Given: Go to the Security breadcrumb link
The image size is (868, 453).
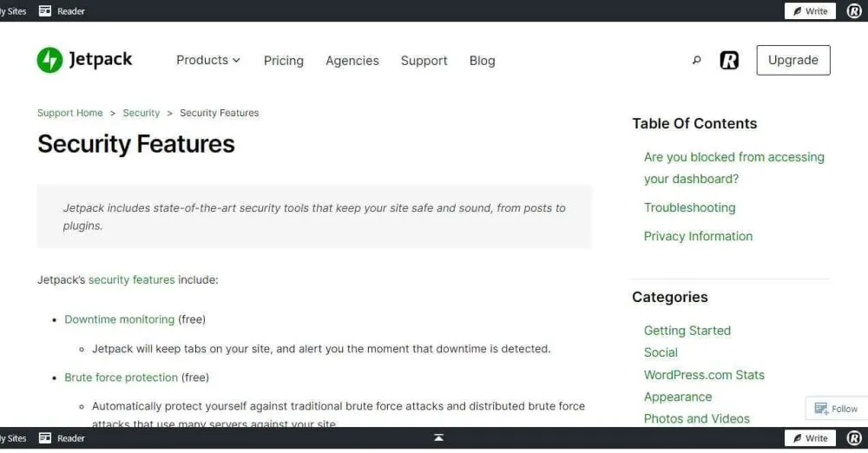Looking at the screenshot, I should pyautogui.click(x=141, y=113).
